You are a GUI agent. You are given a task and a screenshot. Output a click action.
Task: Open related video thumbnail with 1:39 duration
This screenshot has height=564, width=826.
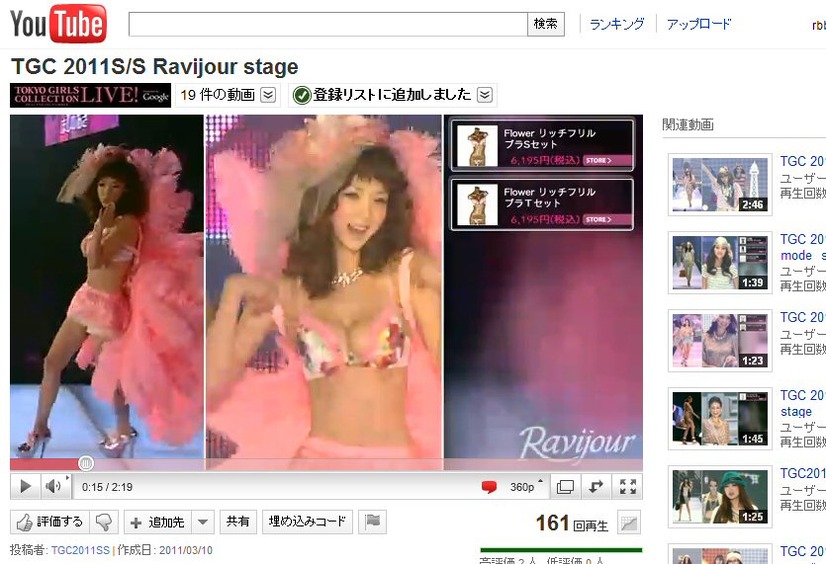pyautogui.click(x=720, y=262)
